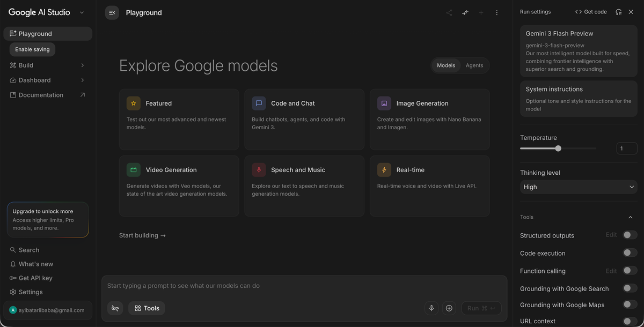Screen dimensions: 644x327
Task: Click the share icon in header
Action: point(449,13)
